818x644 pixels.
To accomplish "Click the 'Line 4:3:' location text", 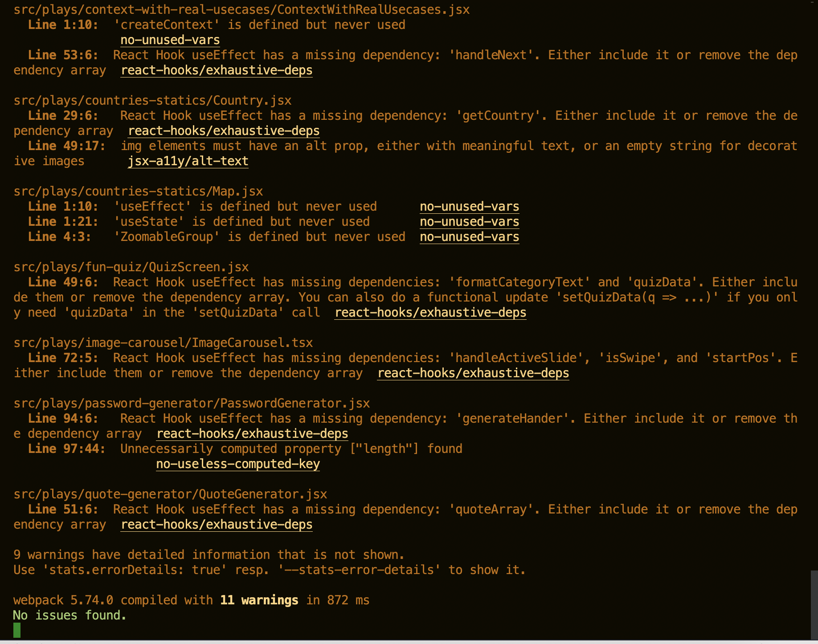I will click(59, 237).
